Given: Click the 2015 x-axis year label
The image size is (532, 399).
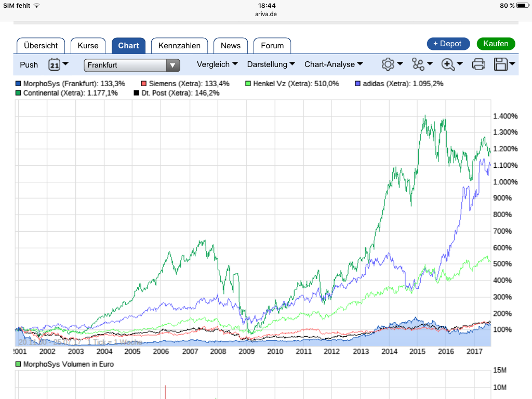Looking at the screenshot, I should point(417,352).
